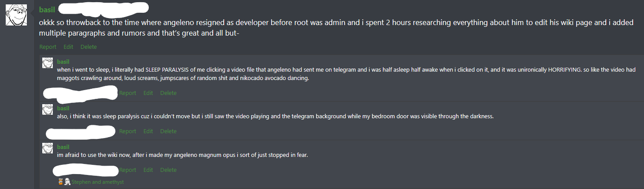Click basil's avatar on telegram background comment
Image resolution: width=644 pixels, height=189 pixels.
click(48, 109)
